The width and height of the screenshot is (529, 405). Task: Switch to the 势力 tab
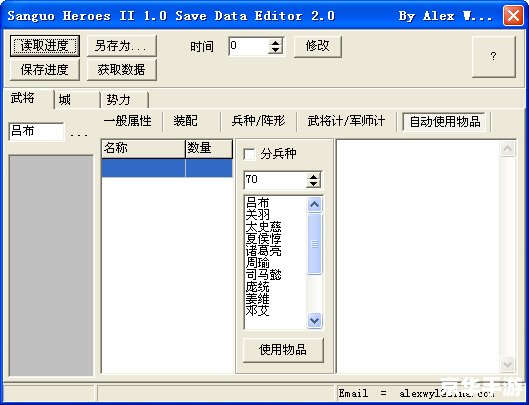point(124,100)
